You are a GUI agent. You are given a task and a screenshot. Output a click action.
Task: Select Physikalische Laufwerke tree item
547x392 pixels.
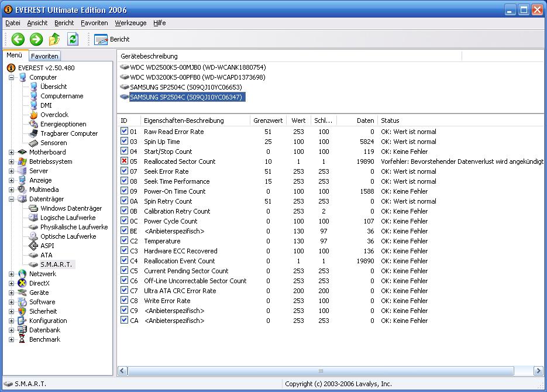[74, 227]
